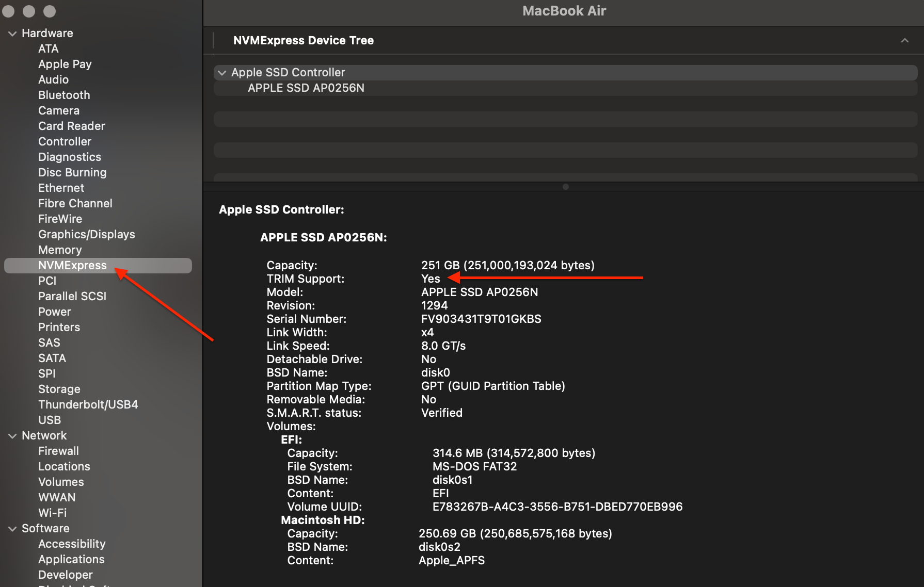Click the GPT (GUID Partition Table) value
The width and height of the screenshot is (924, 587).
click(x=493, y=386)
